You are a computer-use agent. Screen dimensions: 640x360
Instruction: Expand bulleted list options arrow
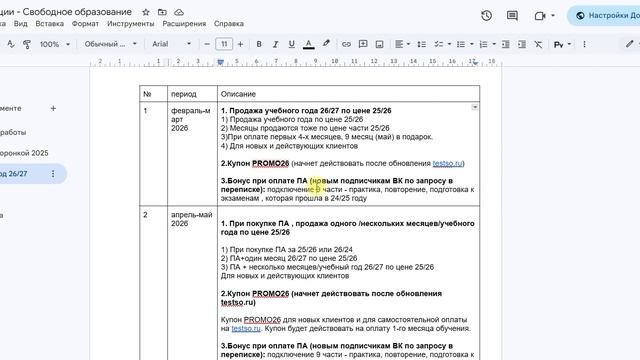(x=472, y=44)
